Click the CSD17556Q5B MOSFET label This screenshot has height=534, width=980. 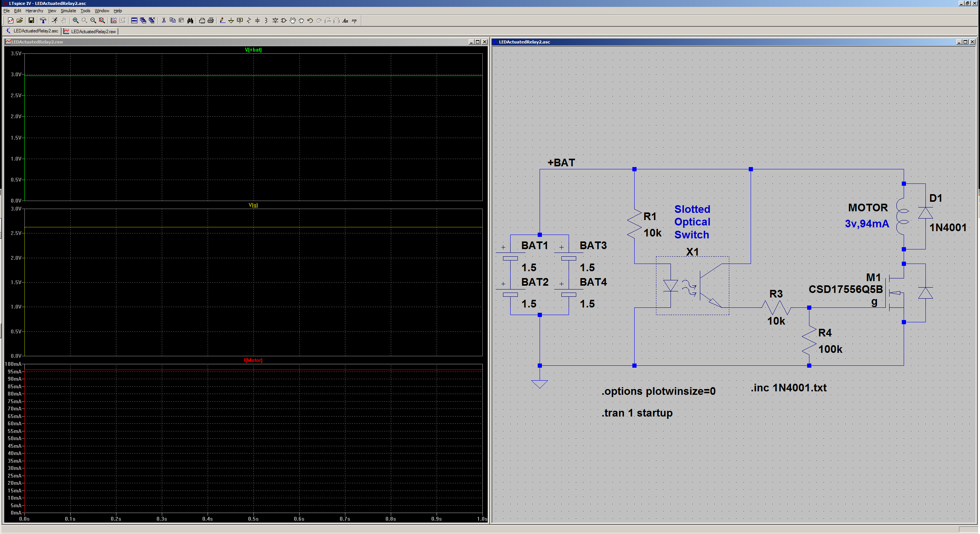pos(846,290)
